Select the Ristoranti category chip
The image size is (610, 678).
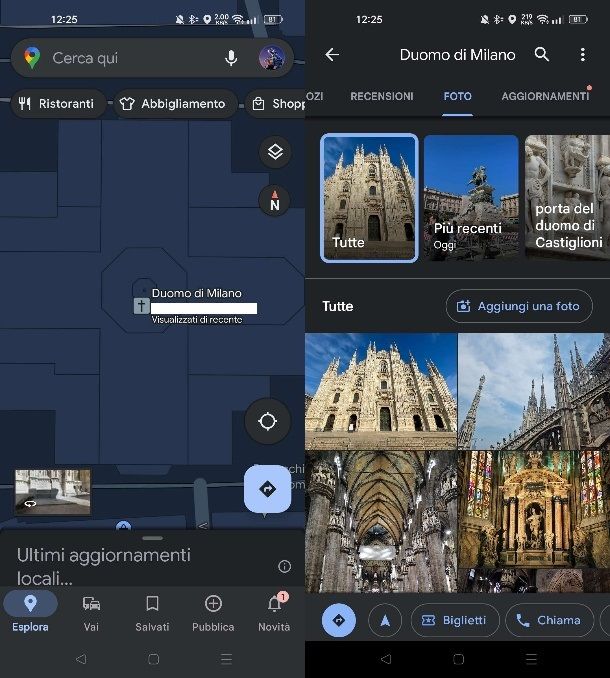58,104
